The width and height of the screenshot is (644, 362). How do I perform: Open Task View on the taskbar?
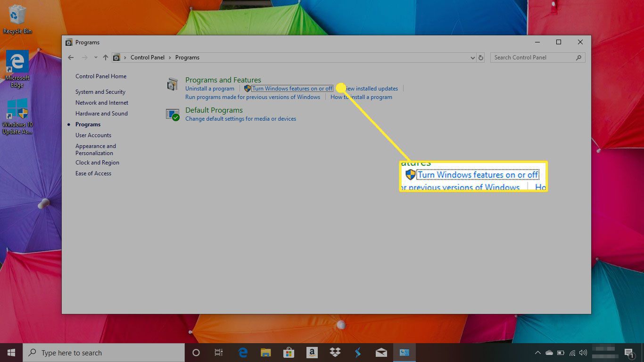coord(219,353)
